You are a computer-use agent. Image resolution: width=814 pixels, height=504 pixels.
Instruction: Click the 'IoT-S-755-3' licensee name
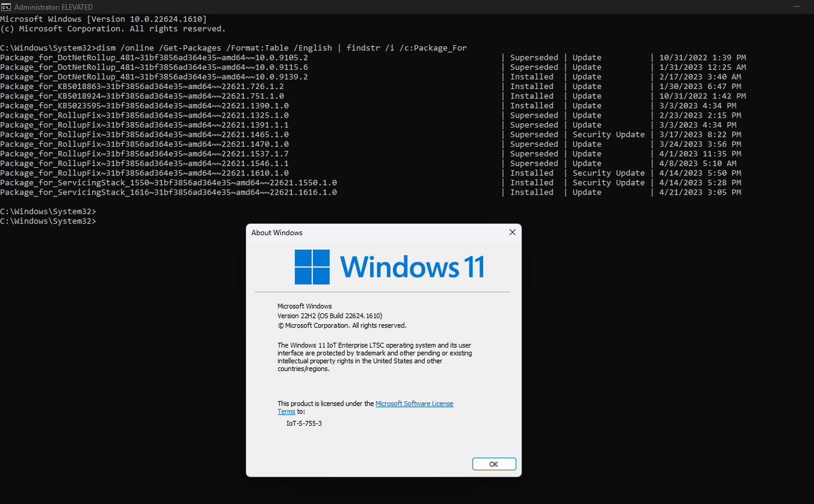click(305, 423)
